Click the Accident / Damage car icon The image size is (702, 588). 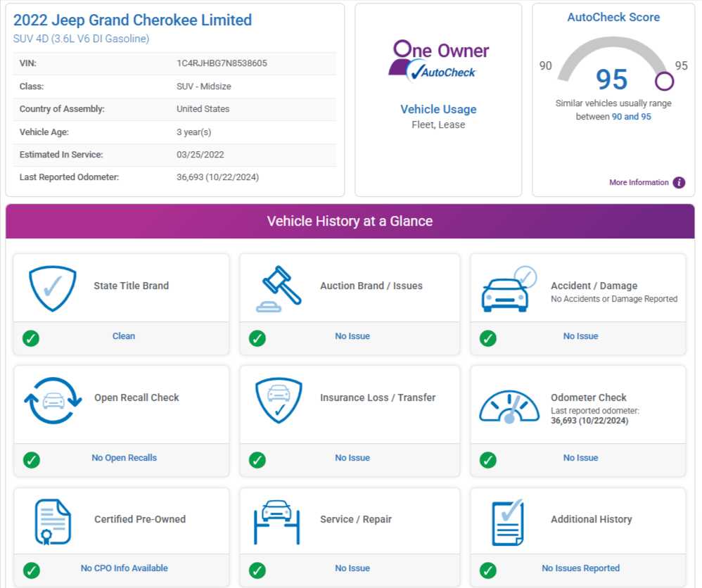509,289
